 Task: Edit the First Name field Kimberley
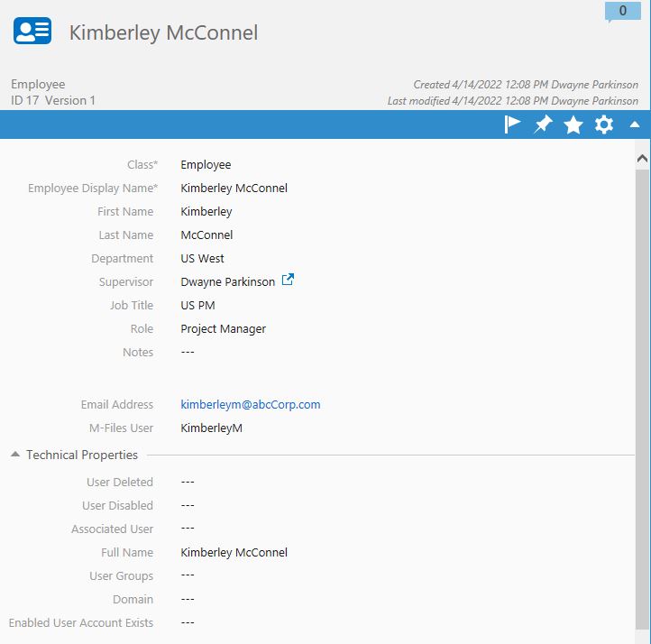click(206, 212)
